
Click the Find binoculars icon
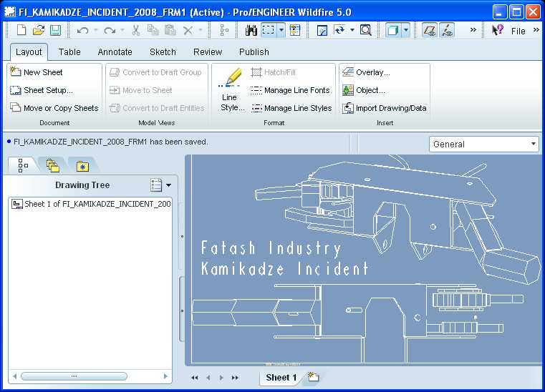point(251,30)
